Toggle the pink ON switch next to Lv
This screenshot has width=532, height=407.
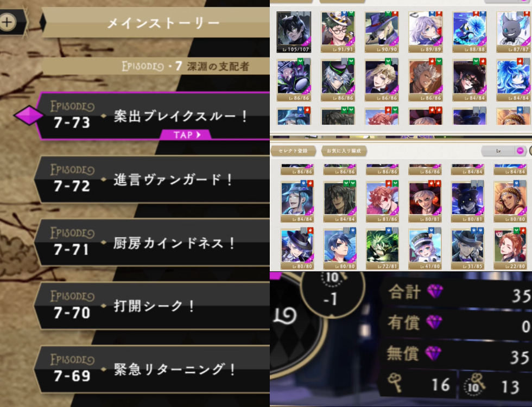520,151
